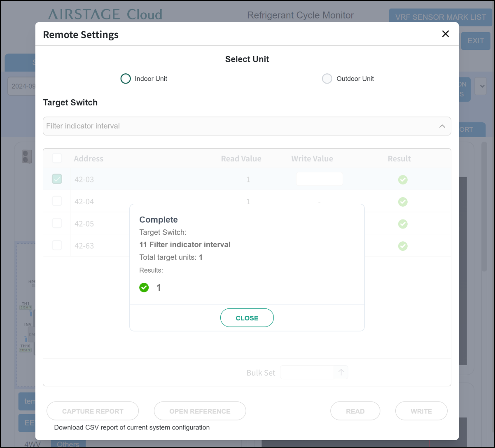Close the Remote Settings dialog with X
Screen dimensions: 495x448
click(x=445, y=34)
